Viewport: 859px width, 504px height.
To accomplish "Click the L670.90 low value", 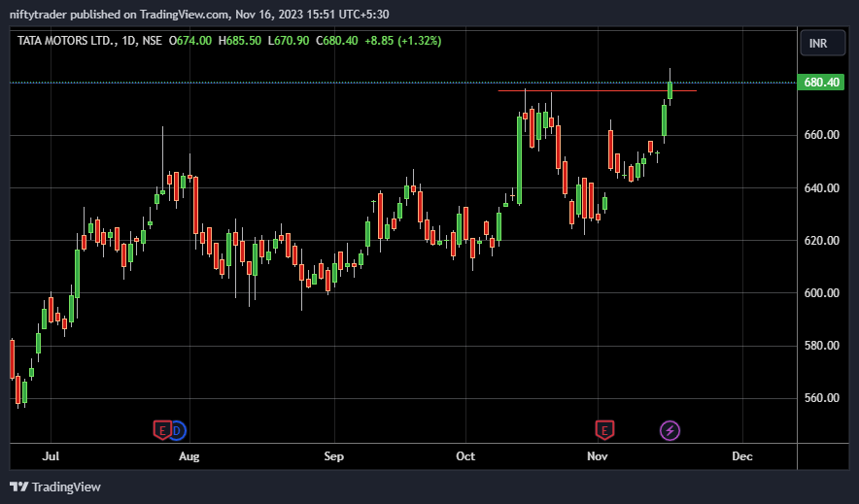I will click(289, 41).
